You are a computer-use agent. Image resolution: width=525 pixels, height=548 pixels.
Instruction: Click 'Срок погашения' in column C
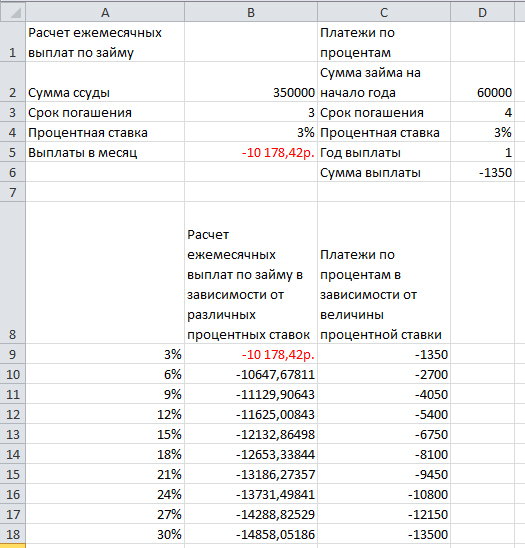click(384, 112)
